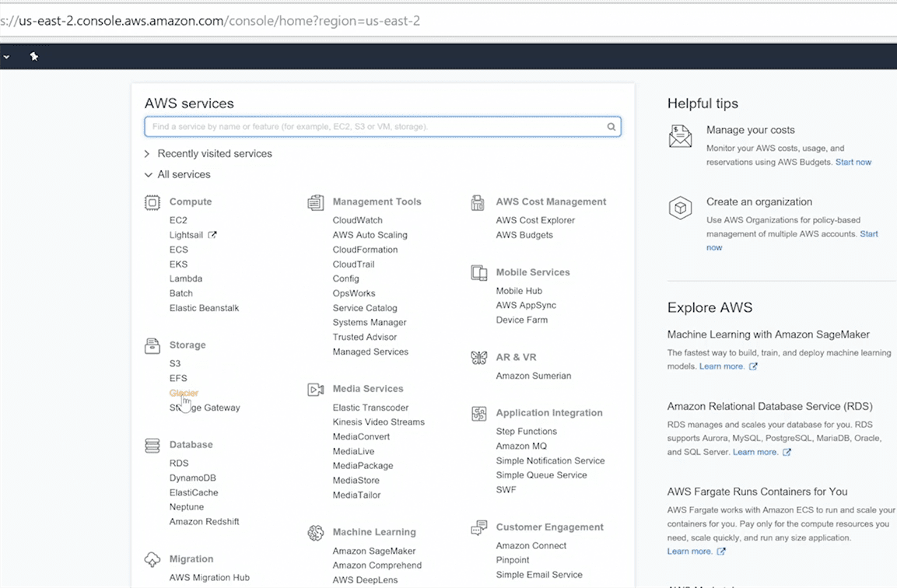
Task: Click the AR & VR butterfly icon
Action: click(478, 358)
